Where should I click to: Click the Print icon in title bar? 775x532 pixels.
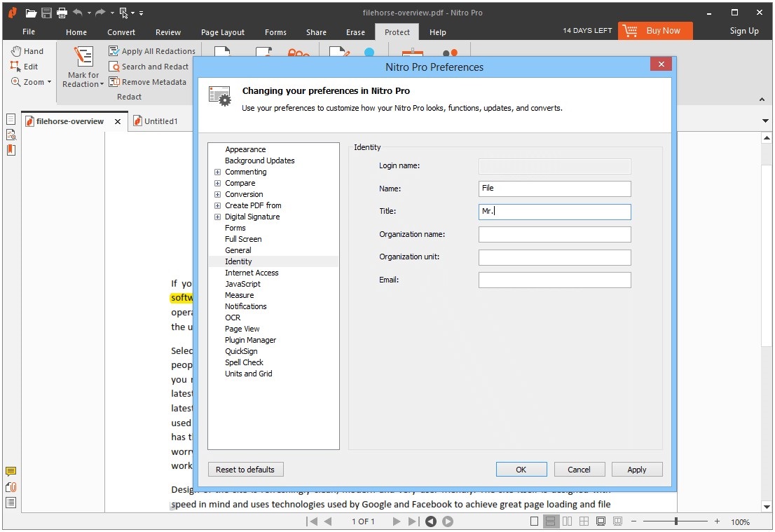click(x=62, y=13)
